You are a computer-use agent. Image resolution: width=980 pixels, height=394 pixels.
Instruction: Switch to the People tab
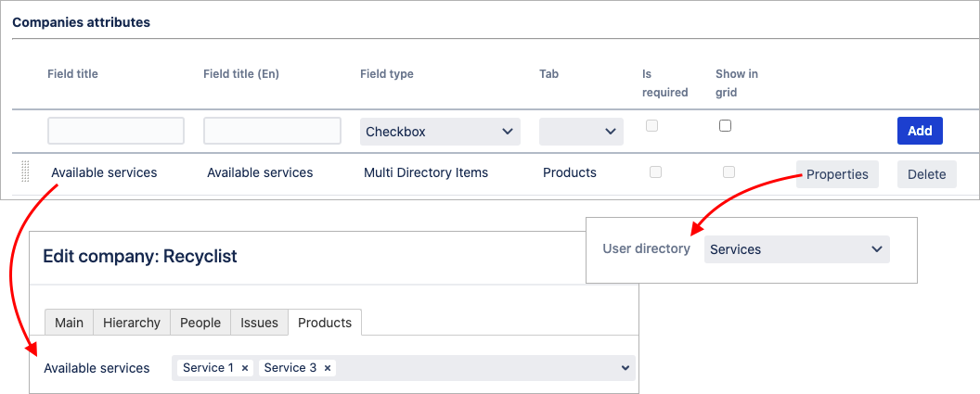200,323
